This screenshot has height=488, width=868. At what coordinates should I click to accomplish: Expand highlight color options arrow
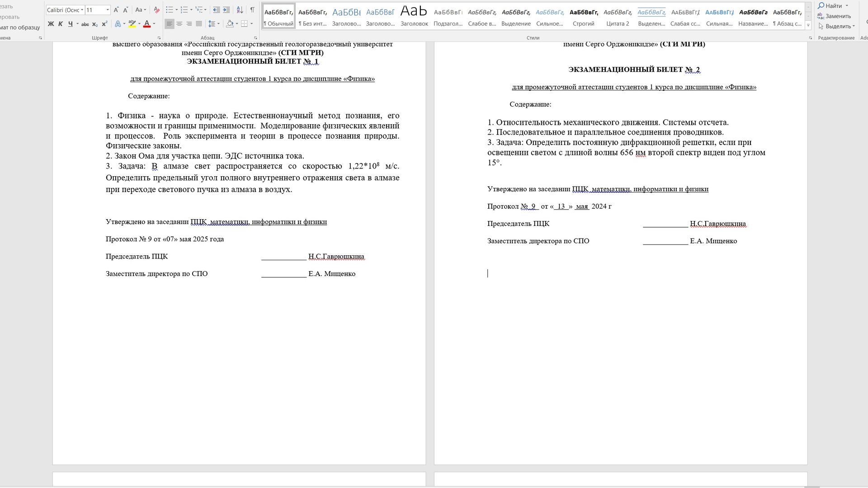pyautogui.click(x=139, y=24)
